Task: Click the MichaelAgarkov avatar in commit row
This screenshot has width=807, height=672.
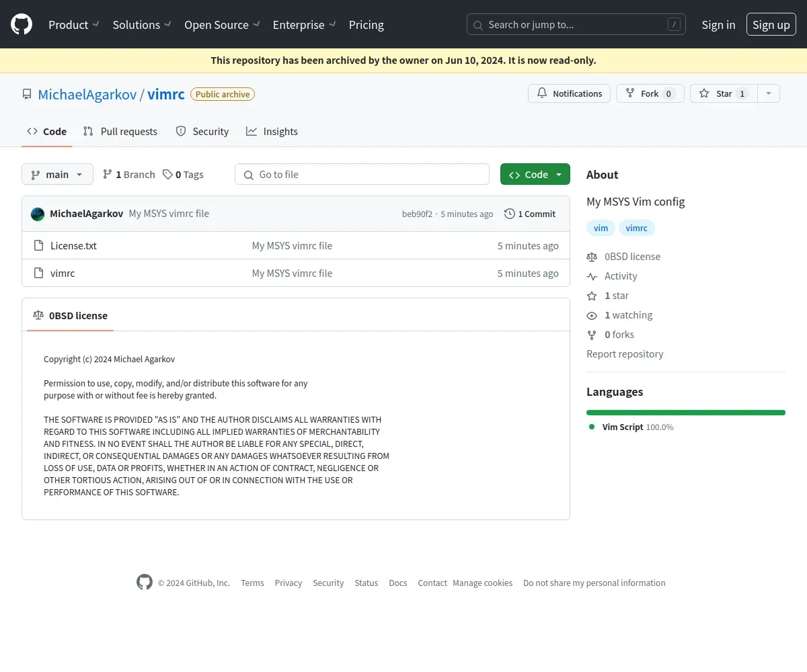Action: pyautogui.click(x=38, y=214)
